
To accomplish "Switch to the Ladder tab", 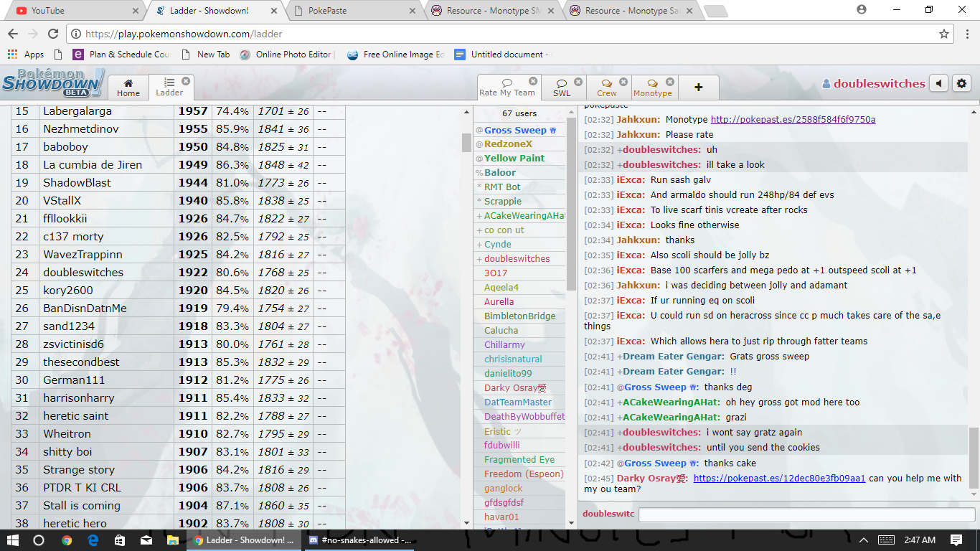I will click(170, 87).
